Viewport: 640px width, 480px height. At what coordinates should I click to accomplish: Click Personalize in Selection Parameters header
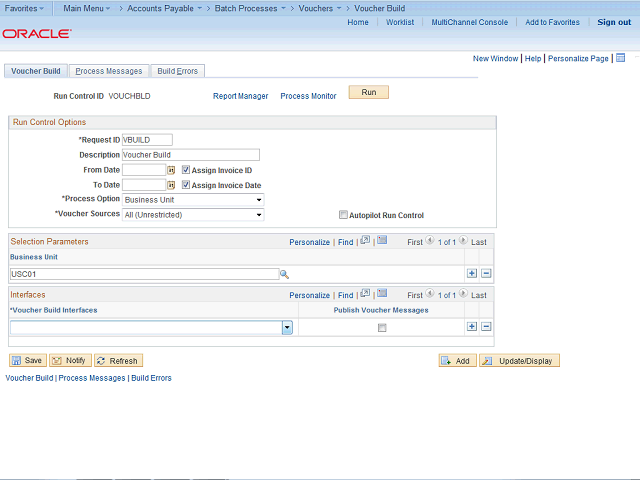point(309,242)
